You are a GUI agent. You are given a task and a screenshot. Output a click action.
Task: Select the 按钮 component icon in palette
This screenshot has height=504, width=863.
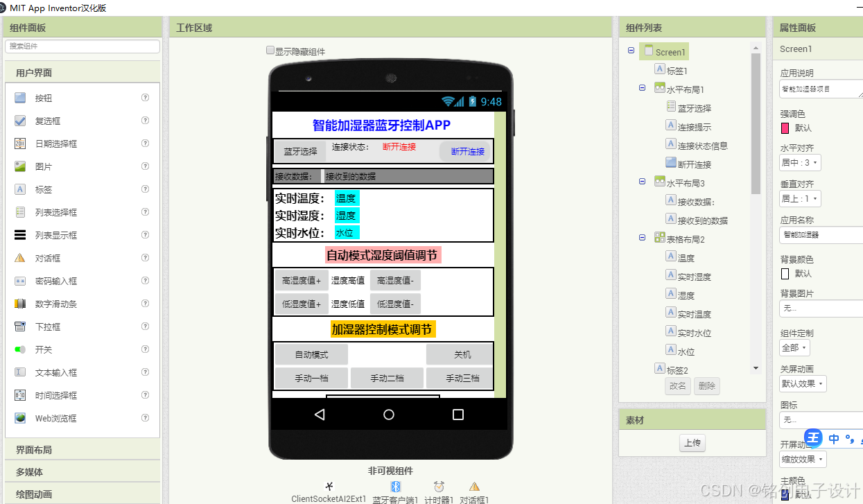tap(20, 98)
